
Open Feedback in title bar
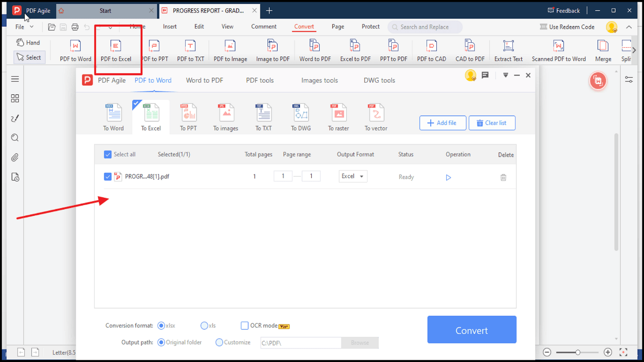tap(563, 10)
